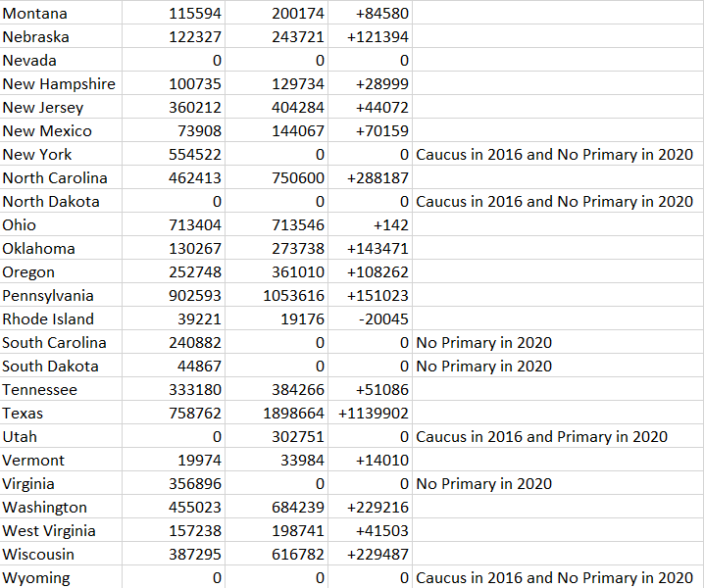Click the Washington +229216 cell

(370, 507)
